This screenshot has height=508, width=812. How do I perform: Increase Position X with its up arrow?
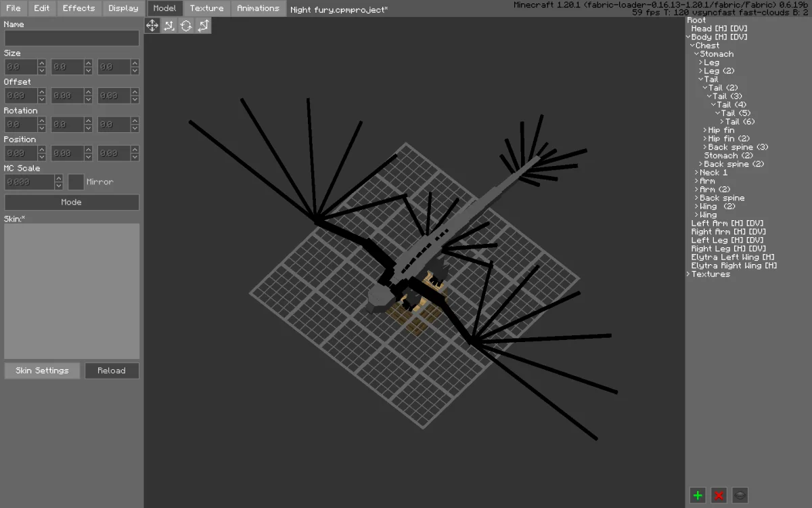click(x=41, y=150)
